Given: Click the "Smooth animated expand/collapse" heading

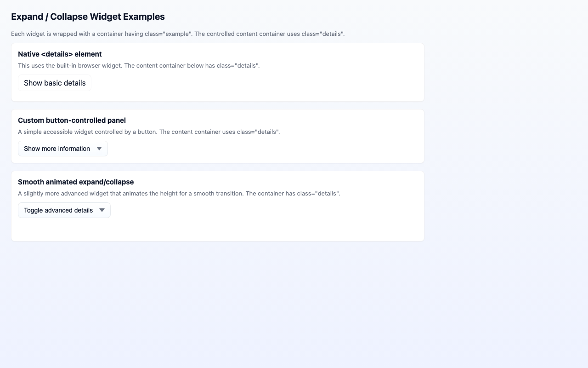Looking at the screenshot, I should tap(76, 182).
